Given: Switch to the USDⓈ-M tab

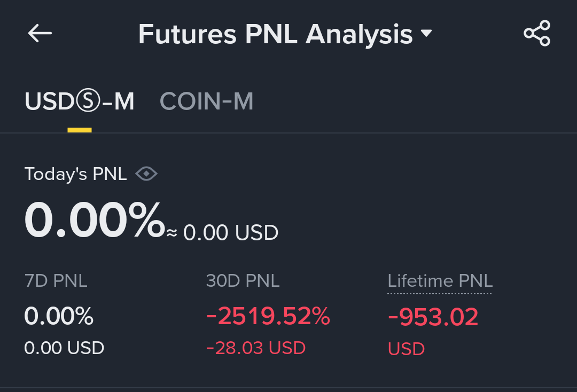Looking at the screenshot, I should [80, 101].
